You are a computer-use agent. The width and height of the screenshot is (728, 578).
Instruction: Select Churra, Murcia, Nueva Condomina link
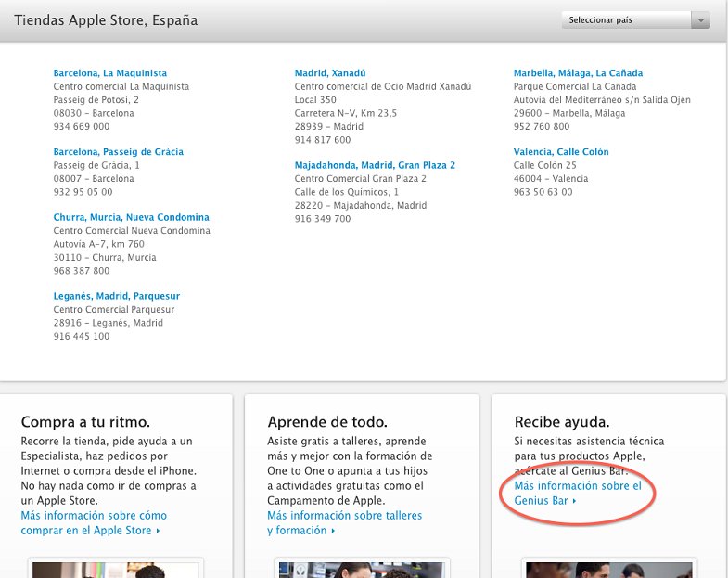tap(131, 218)
